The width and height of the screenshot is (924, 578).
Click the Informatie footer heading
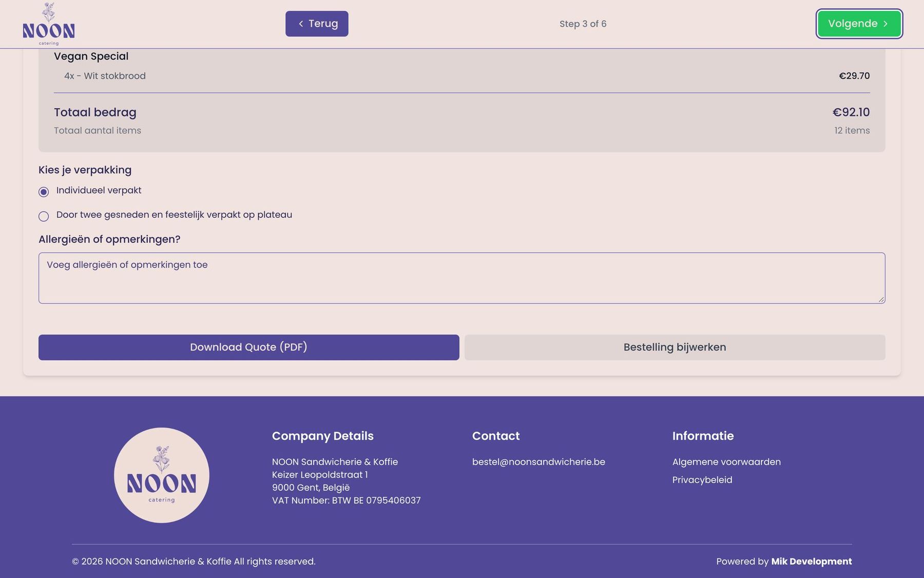click(703, 436)
